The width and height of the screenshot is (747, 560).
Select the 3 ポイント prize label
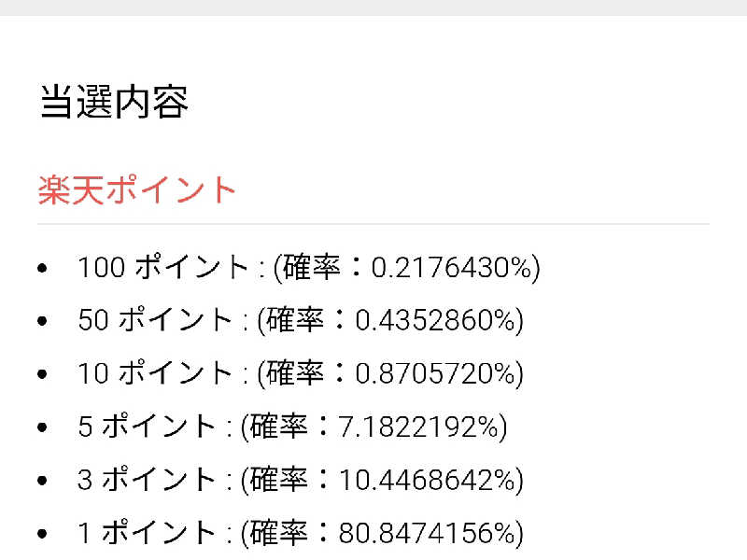tap(147, 481)
